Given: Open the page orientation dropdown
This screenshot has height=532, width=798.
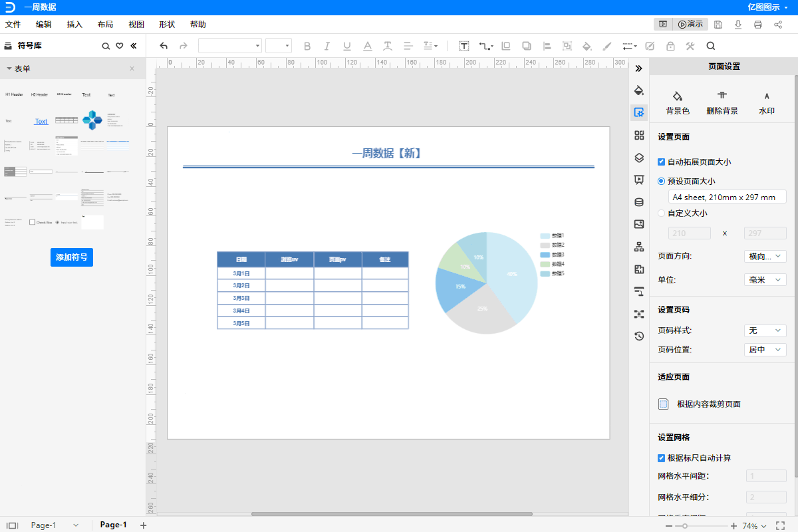Looking at the screenshot, I should [765, 256].
